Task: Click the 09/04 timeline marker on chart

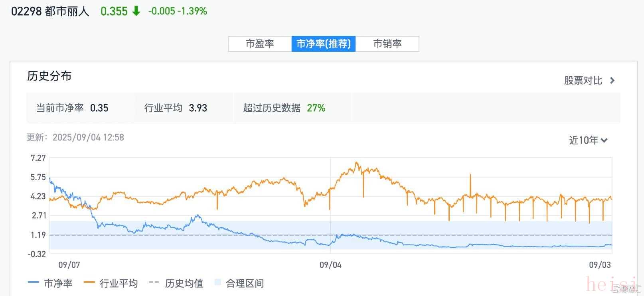Action: pyautogui.click(x=330, y=265)
